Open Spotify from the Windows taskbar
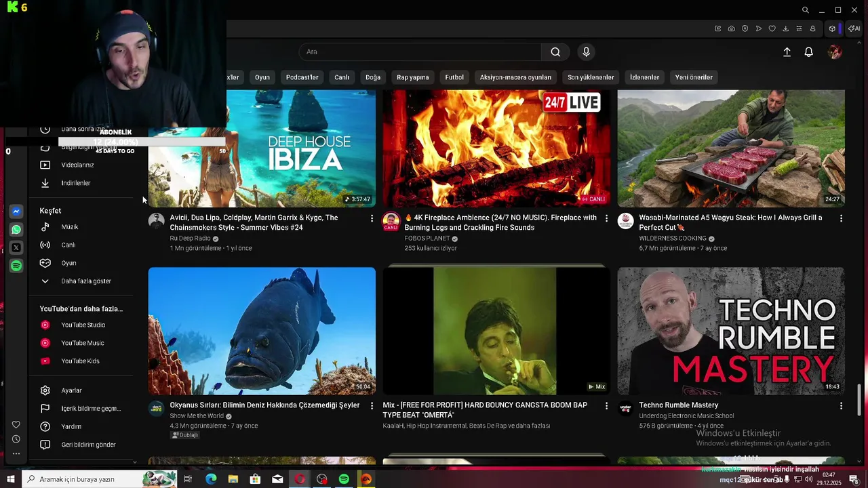Viewport: 868px width, 488px height. coord(344,479)
